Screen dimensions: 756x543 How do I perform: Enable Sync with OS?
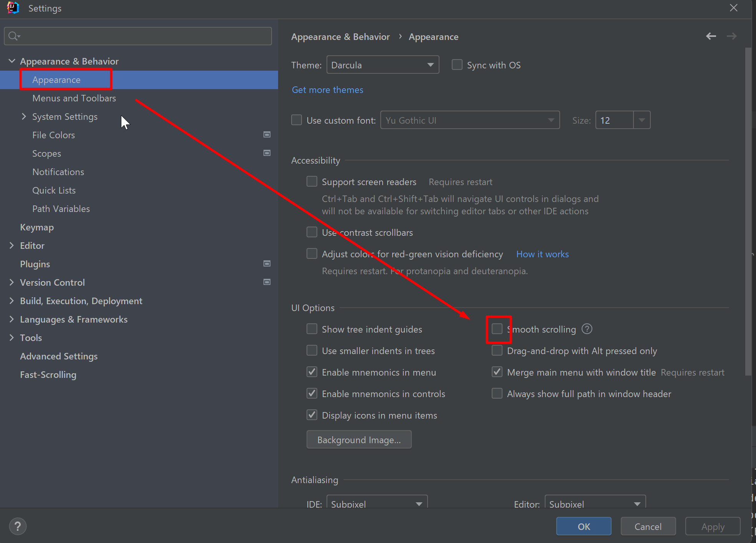click(x=457, y=65)
